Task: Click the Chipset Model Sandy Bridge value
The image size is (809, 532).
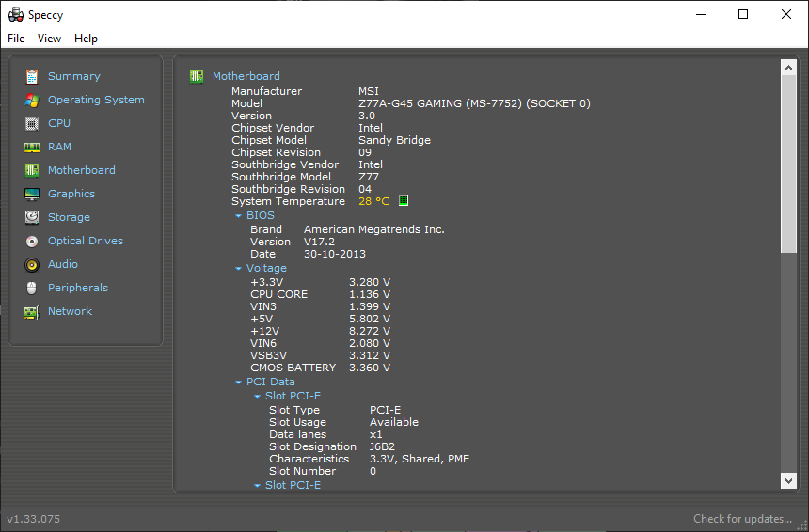Action: coord(395,140)
